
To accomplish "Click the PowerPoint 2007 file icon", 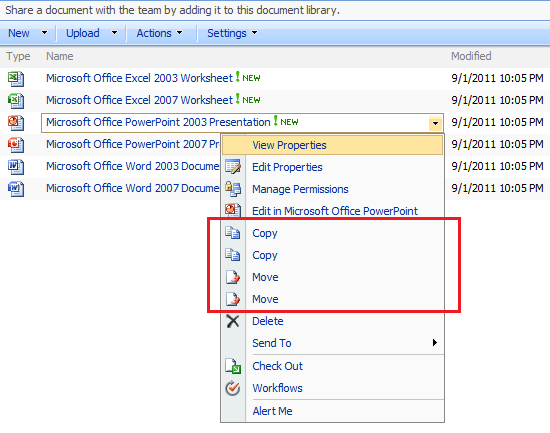I will pos(16,145).
